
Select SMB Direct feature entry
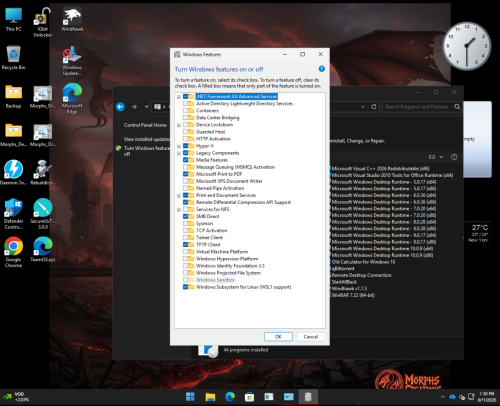pos(207,216)
